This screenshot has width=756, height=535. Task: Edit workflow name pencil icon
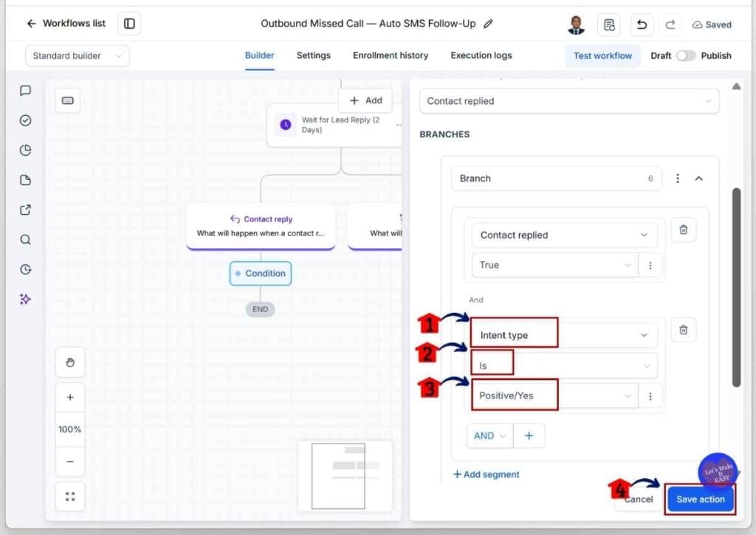pyautogui.click(x=488, y=24)
